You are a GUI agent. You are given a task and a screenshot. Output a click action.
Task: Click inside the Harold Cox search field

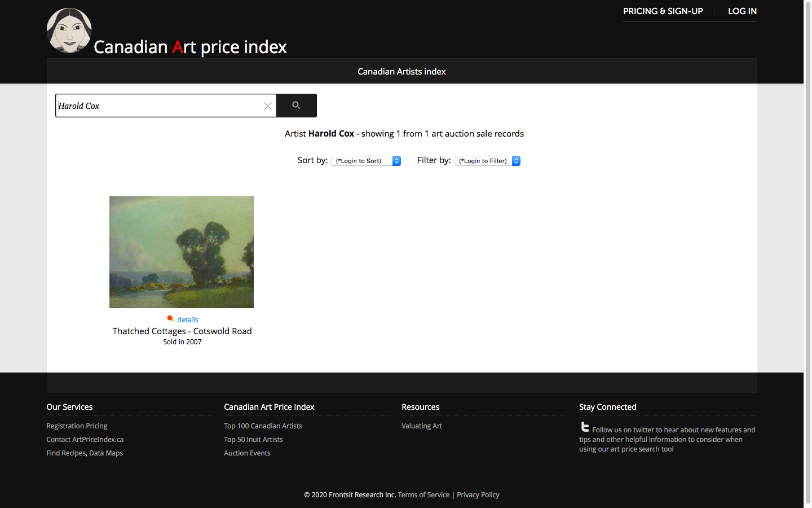(x=158, y=106)
